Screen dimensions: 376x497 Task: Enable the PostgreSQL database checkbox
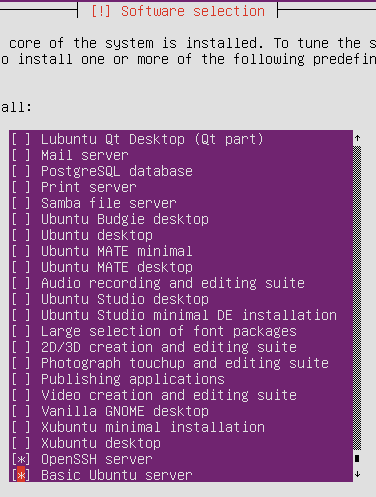click(21, 171)
